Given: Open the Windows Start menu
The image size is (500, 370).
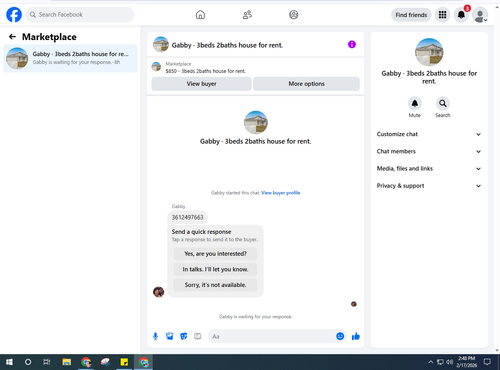Looking at the screenshot, I should (9, 362).
